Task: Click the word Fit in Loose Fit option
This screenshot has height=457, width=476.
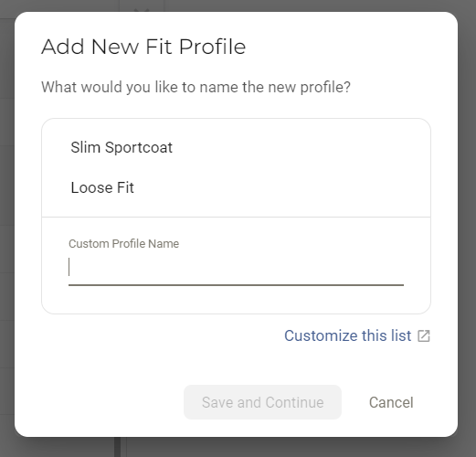Action: coord(125,187)
